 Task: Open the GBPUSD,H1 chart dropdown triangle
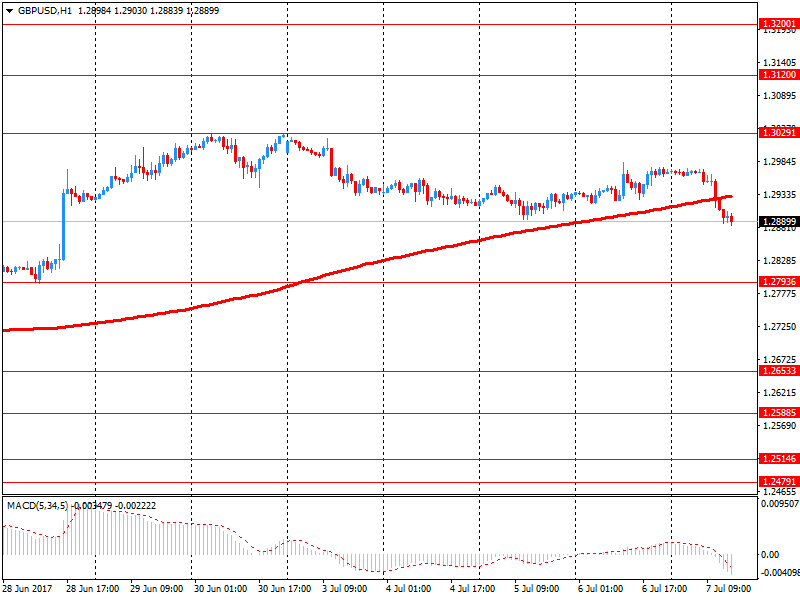coord(9,11)
